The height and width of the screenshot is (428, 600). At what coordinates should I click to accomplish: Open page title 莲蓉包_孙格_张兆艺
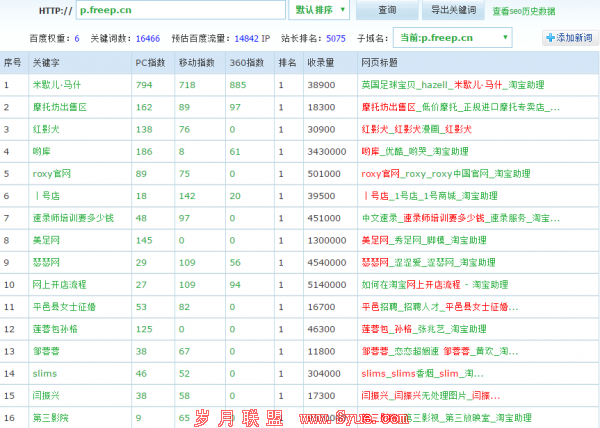[x=424, y=329]
